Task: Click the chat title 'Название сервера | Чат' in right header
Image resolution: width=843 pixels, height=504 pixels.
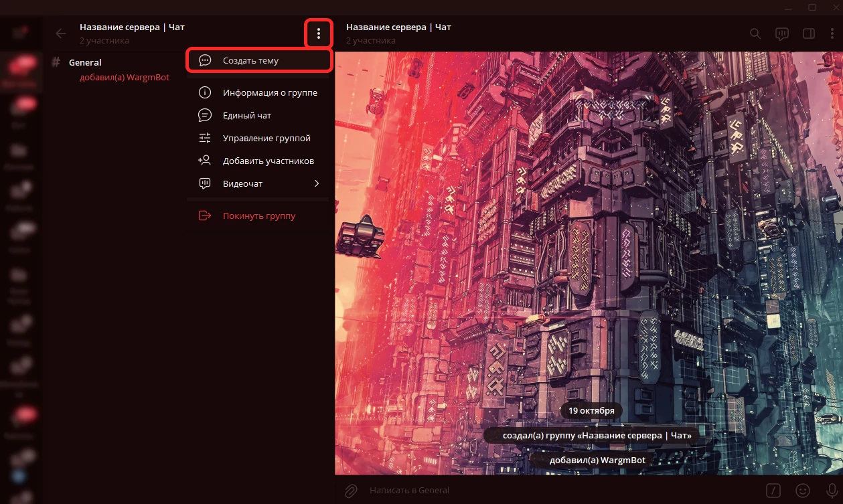Action: 398,27
